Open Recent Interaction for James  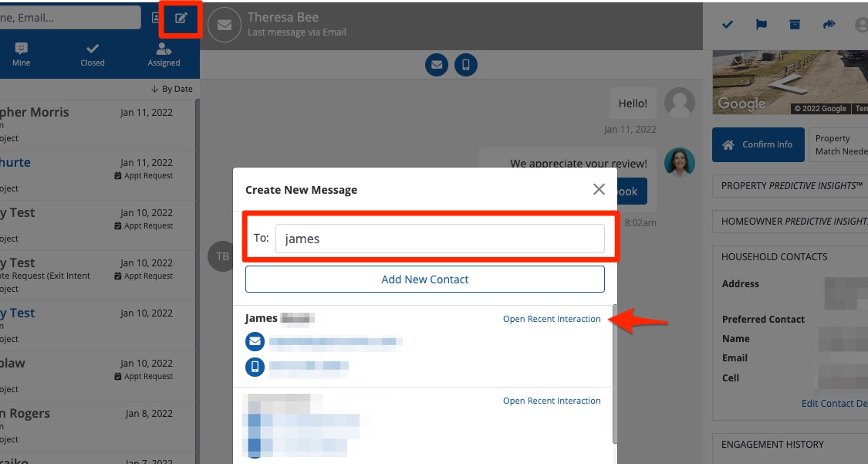[551, 319]
